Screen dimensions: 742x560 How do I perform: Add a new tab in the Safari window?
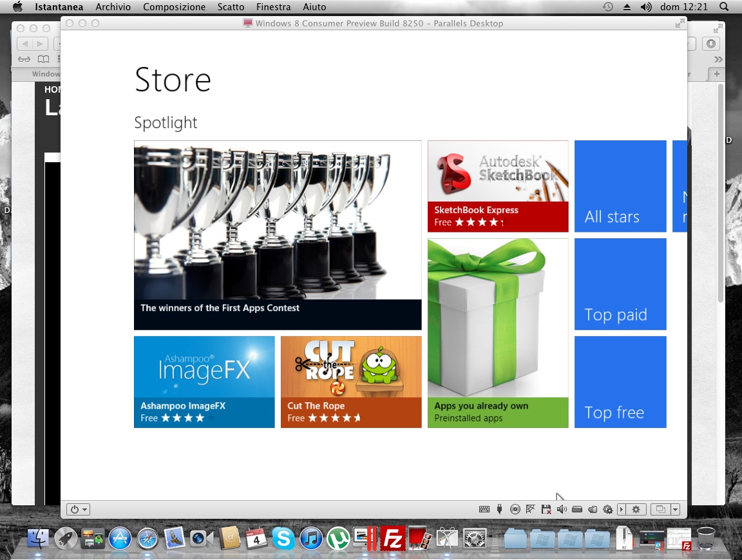(716, 74)
